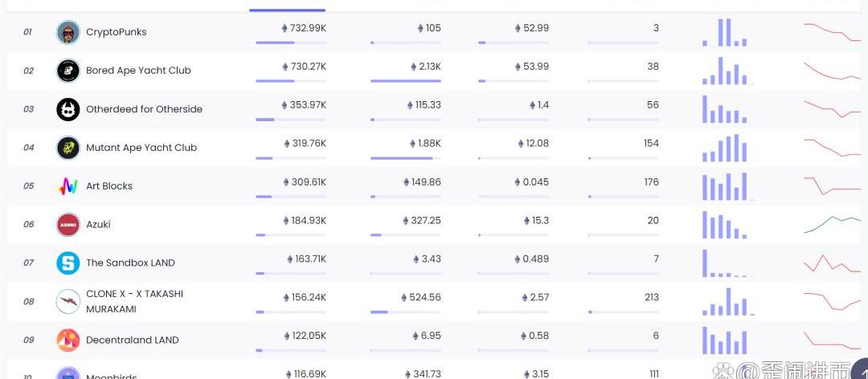
Task: Click the CryptoPunks collection avatar
Action: (x=68, y=32)
